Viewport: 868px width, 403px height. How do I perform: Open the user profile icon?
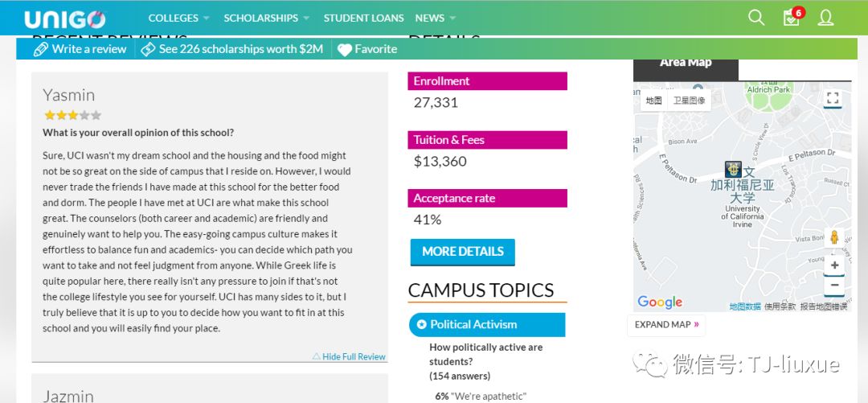(x=825, y=18)
